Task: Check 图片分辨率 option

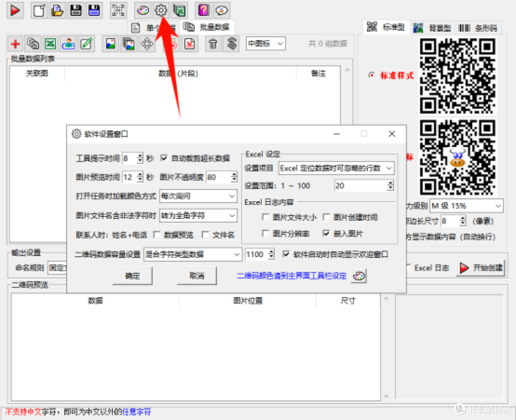Action: coord(265,234)
